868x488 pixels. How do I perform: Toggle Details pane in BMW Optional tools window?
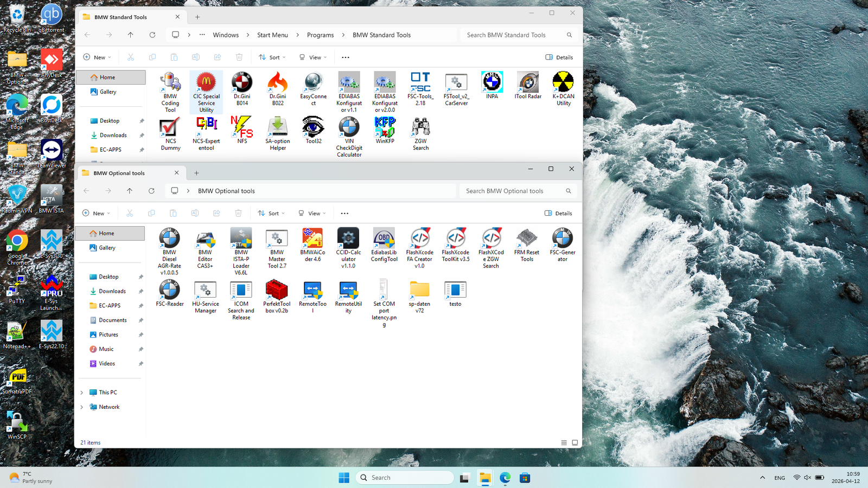point(558,214)
